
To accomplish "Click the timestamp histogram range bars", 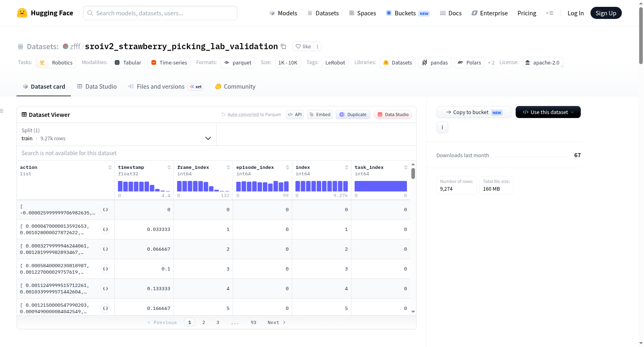I will tap(144, 186).
